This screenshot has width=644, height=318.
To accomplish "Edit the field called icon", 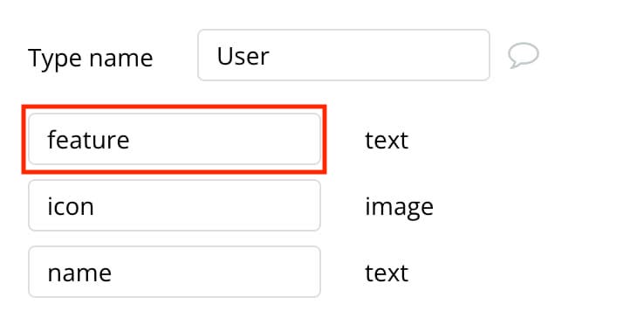I will [x=175, y=205].
